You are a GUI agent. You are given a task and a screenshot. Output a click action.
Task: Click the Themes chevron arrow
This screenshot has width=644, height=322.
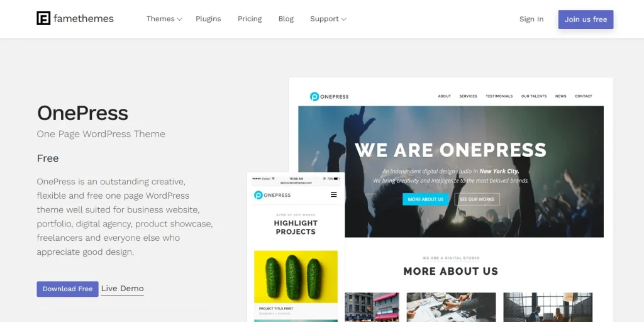tap(179, 19)
